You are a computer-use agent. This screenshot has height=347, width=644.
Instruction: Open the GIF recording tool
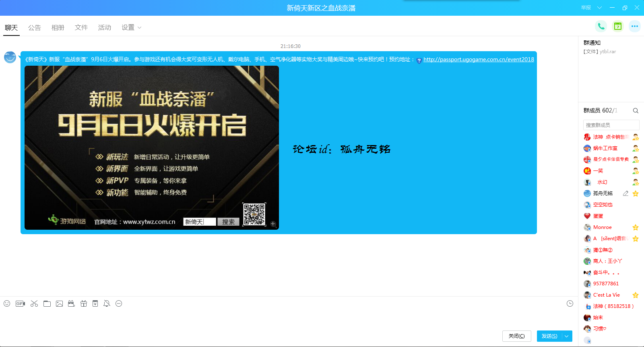[x=20, y=303]
